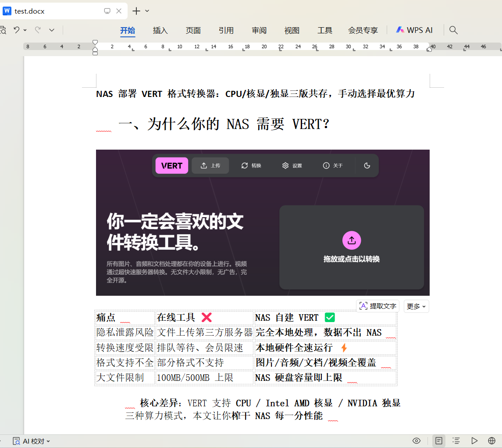
Task: Click the print preview icon in toolbar
Action: pyautogui.click(x=3, y=30)
